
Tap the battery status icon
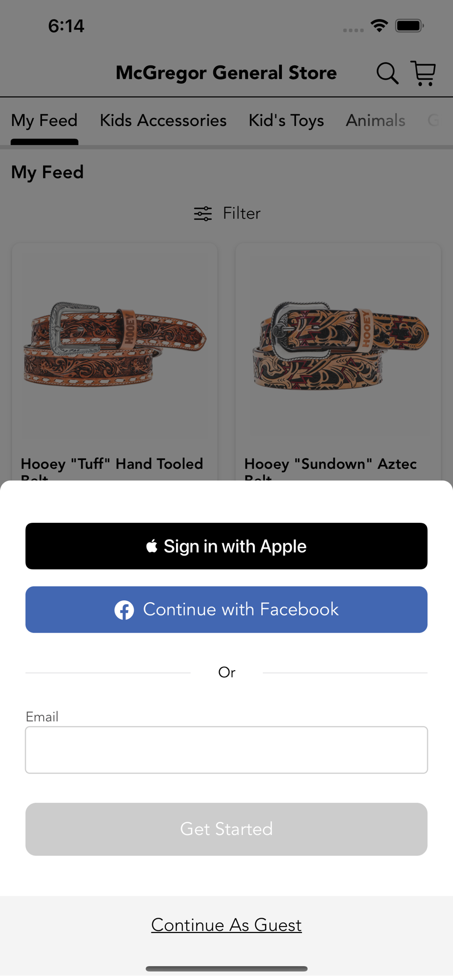point(410,25)
